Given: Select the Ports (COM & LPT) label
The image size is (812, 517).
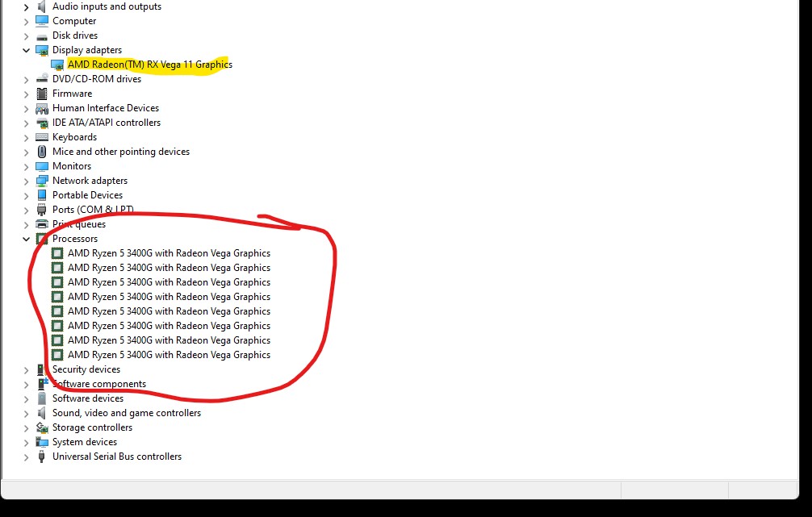Looking at the screenshot, I should pos(93,210).
